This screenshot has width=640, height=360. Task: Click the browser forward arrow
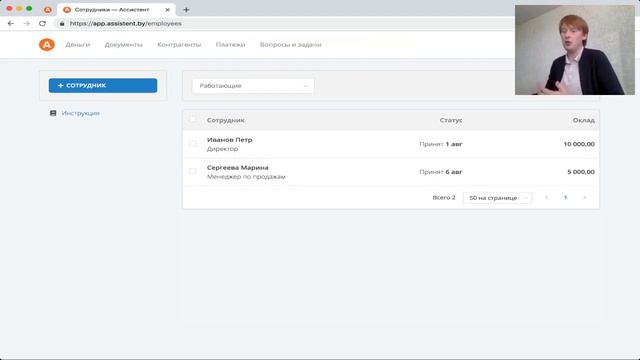(27, 24)
